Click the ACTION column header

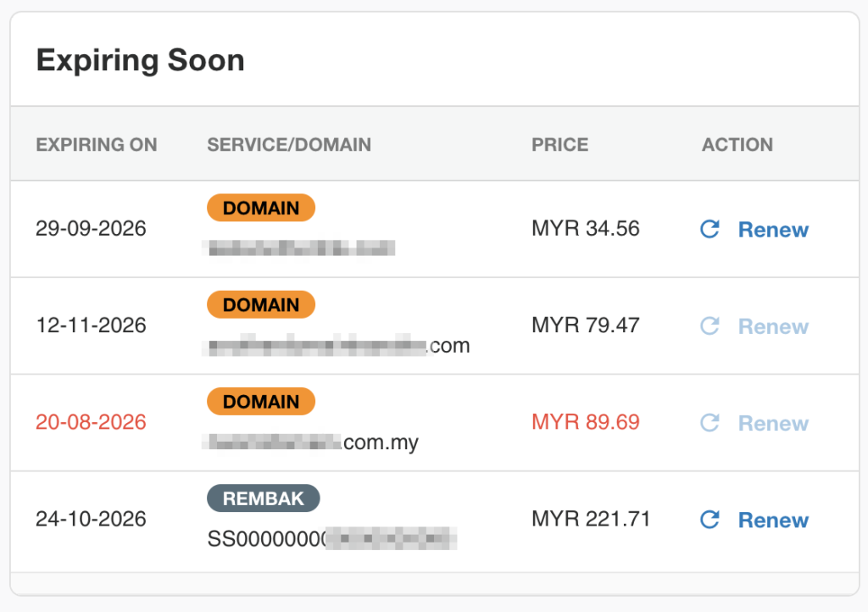point(737,144)
